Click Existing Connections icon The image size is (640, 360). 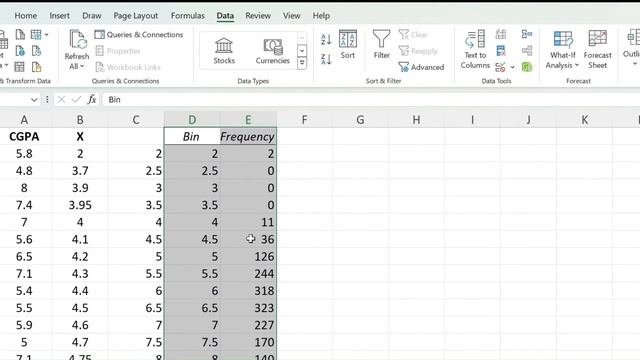36,67
